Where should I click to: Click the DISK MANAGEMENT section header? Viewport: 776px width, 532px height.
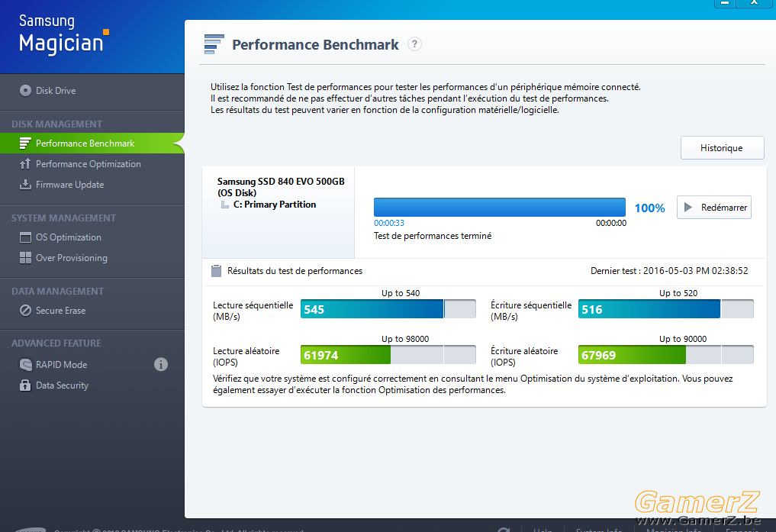pos(57,124)
